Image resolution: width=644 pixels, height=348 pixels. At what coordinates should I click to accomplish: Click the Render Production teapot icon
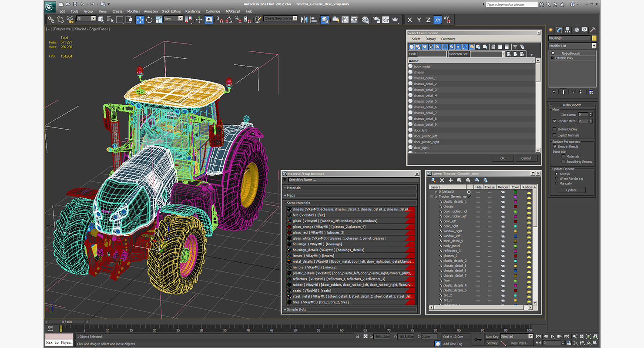coord(395,20)
